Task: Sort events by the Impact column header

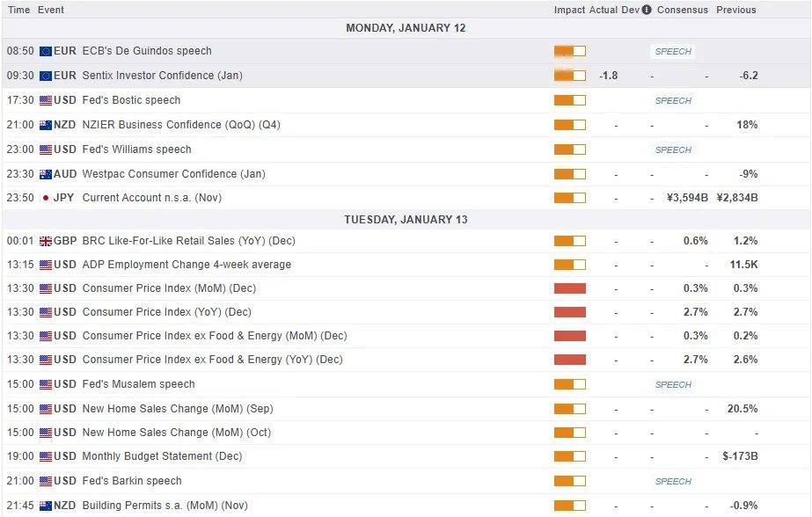Action: [569, 11]
